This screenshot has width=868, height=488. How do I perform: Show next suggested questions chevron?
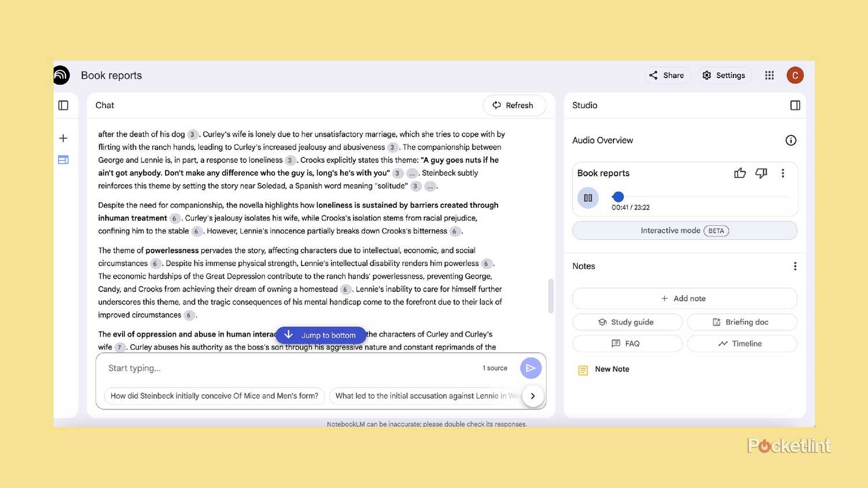point(533,396)
